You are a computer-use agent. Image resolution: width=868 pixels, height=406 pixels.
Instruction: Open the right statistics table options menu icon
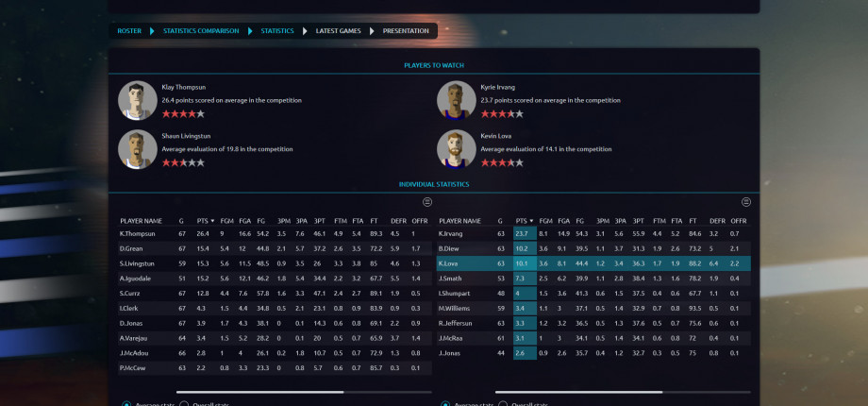click(745, 202)
